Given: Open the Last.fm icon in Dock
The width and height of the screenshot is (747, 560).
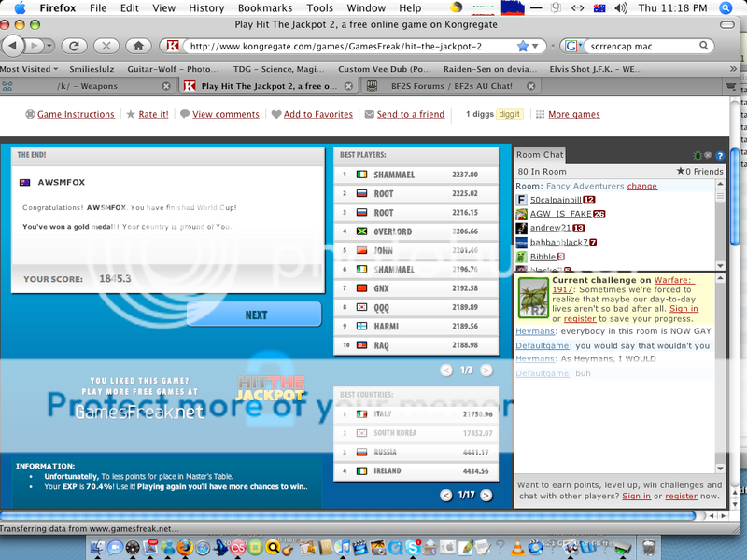Looking at the screenshot, I should pyautogui.click(x=238, y=548).
